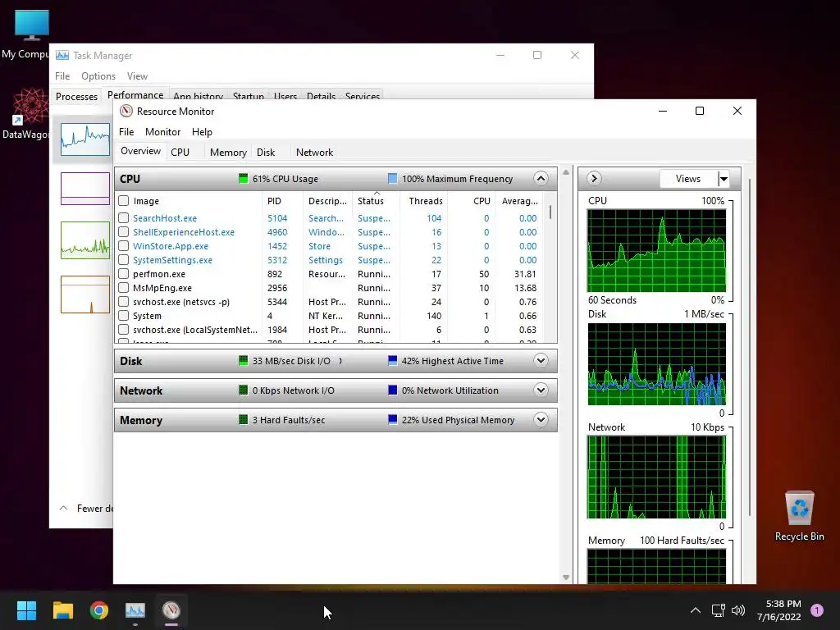Open the Monitor menu
The image size is (840, 630).
click(163, 132)
